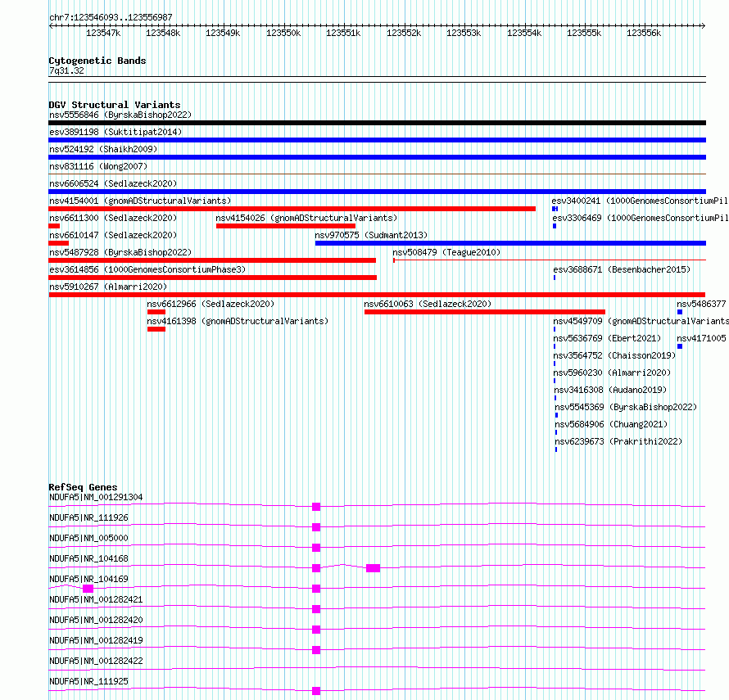The height and width of the screenshot is (700, 729).
Task: Select esv3688671 (Besenbacher2015) label
Action: coord(622,269)
